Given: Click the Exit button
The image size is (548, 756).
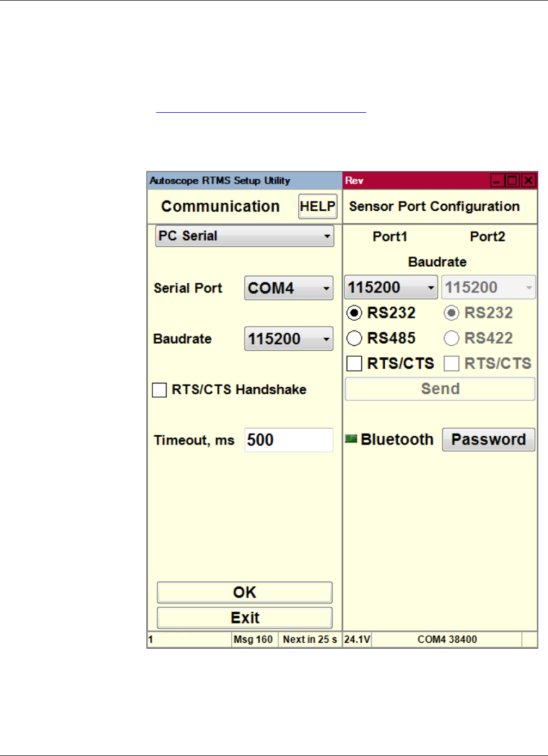Looking at the screenshot, I should point(244,618).
